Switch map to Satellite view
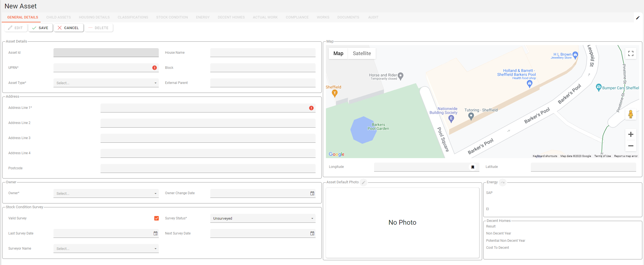 click(x=361, y=53)
